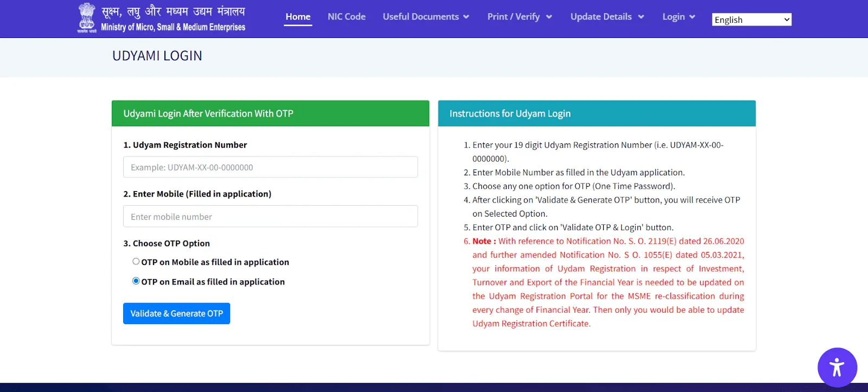Expand the Print / Verify menu
The image size is (868, 392).
pos(520,17)
